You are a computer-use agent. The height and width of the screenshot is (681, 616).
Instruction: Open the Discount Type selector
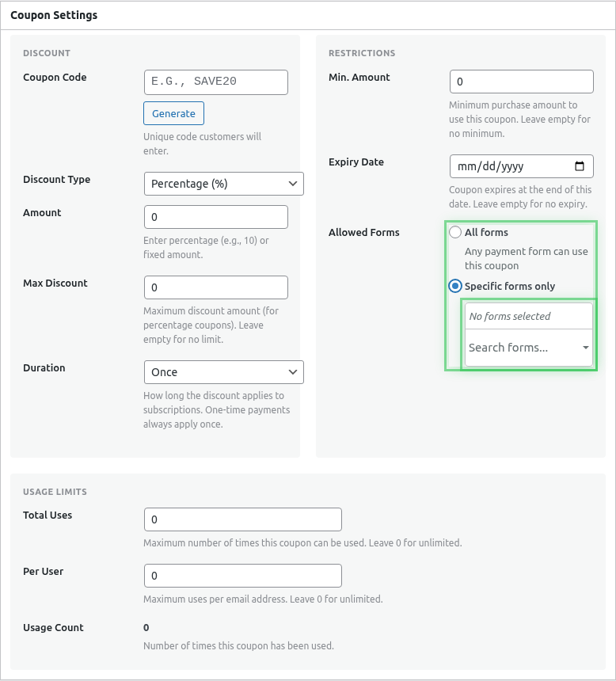pyautogui.click(x=223, y=183)
